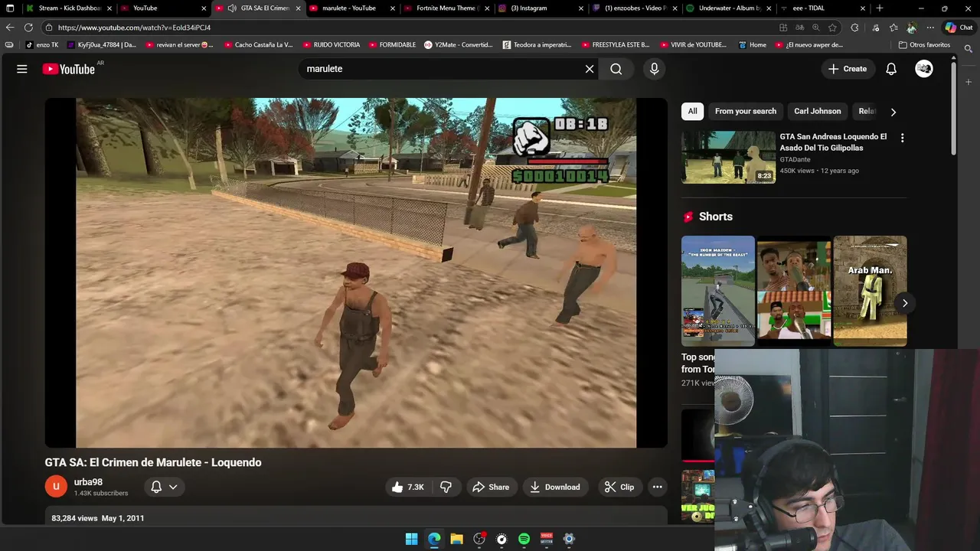Select the From your search chip
This screenshot has width=980, height=551.
pos(745,112)
